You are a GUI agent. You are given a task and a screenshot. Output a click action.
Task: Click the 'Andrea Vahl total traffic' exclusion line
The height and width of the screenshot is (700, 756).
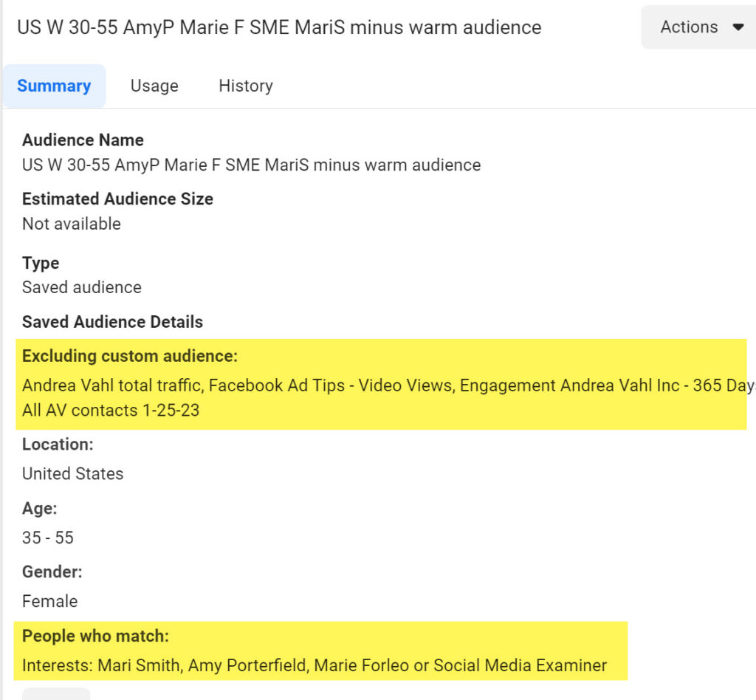tap(388, 385)
